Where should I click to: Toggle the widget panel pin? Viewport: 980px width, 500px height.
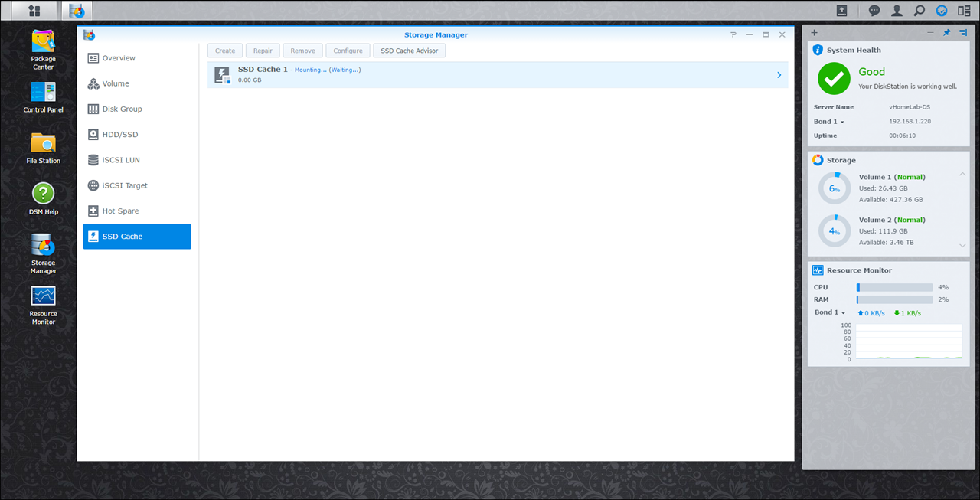click(946, 33)
